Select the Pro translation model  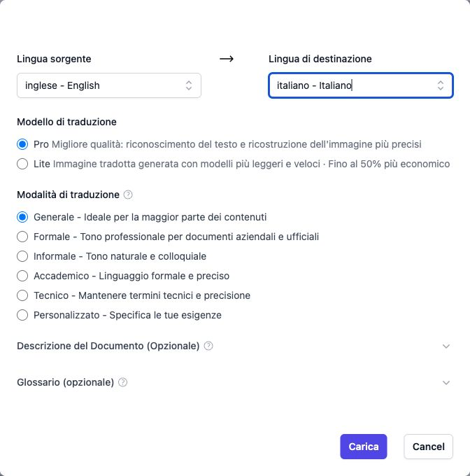tap(22, 144)
